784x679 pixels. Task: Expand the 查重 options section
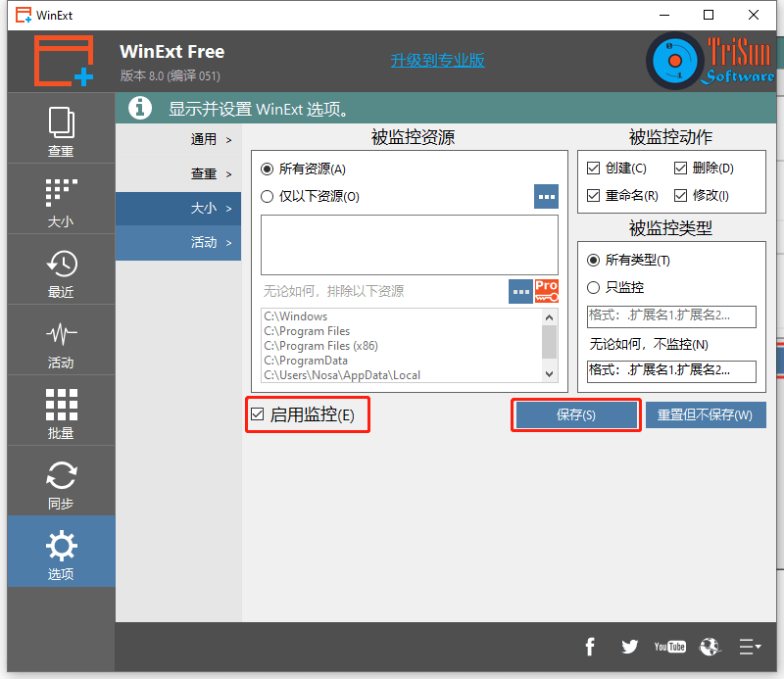(x=178, y=174)
